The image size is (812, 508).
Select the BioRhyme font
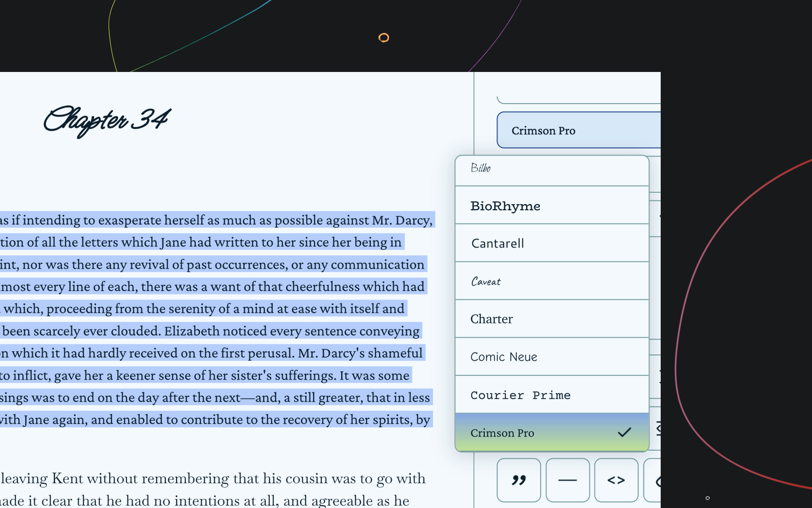551,206
